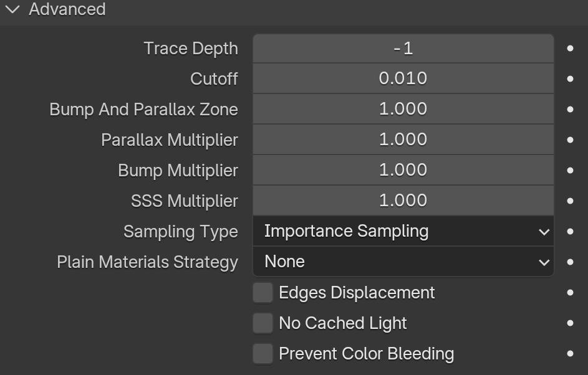
Task: Click animate dot for Plain Materials Strategy
Action: tap(570, 262)
